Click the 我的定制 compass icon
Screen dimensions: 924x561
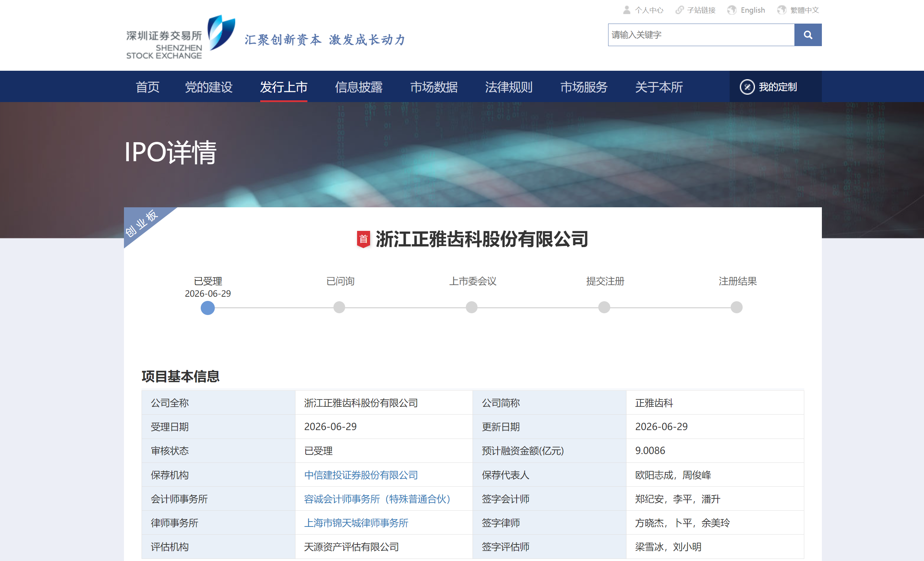coord(747,87)
